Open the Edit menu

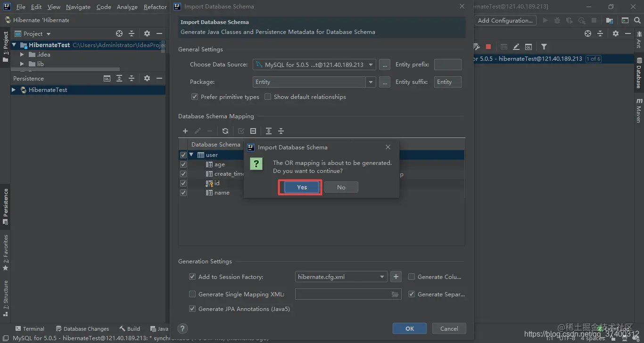tap(36, 7)
